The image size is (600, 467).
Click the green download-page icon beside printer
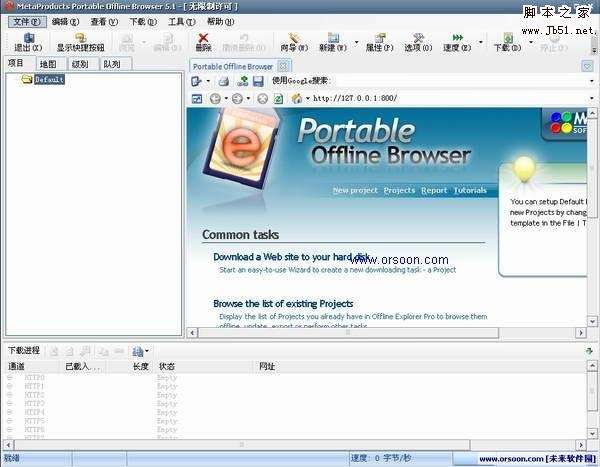(x=242, y=81)
